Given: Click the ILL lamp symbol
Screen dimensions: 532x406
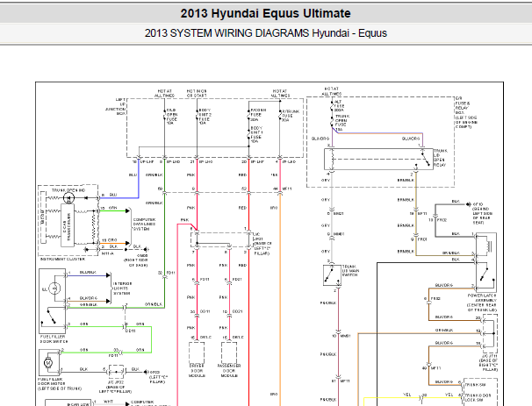Looking at the screenshot, I should pos(54,288).
